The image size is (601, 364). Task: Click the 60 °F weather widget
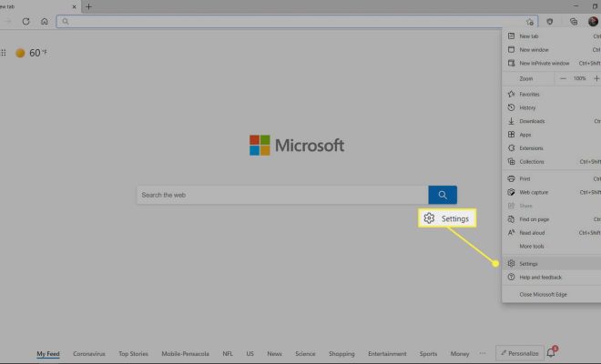point(32,53)
